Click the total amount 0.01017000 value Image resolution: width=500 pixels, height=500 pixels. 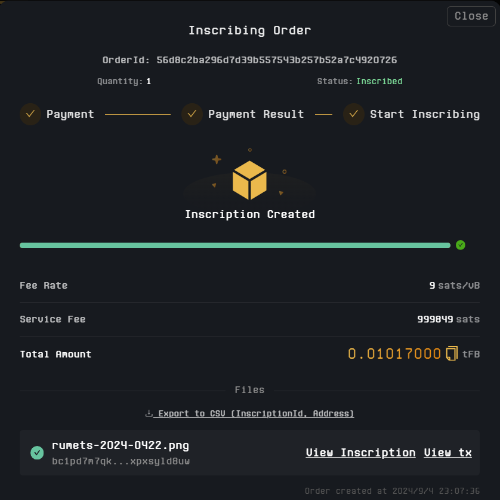pyautogui.click(x=394, y=354)
